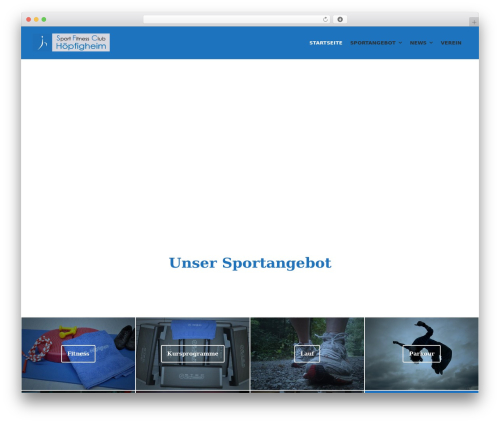Click the Fitness button
The height and width of the screenshot is (423, 500).
click(x=78, y=354)
